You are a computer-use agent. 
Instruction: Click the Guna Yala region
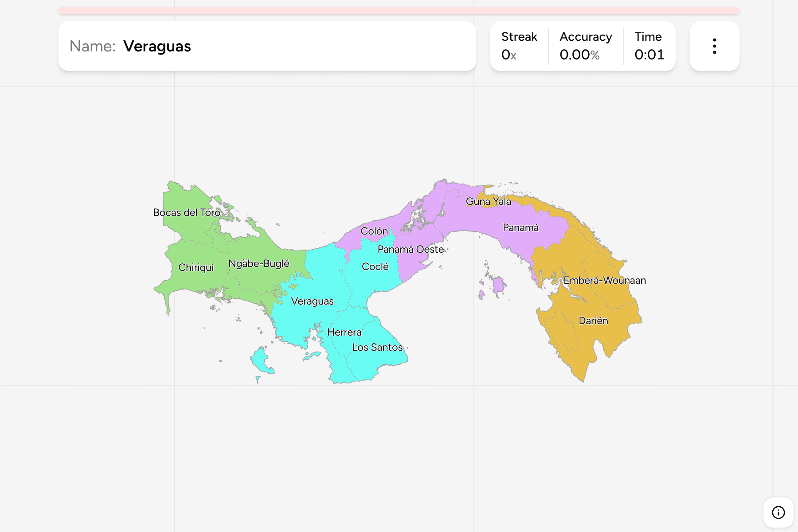coord(488,202)
